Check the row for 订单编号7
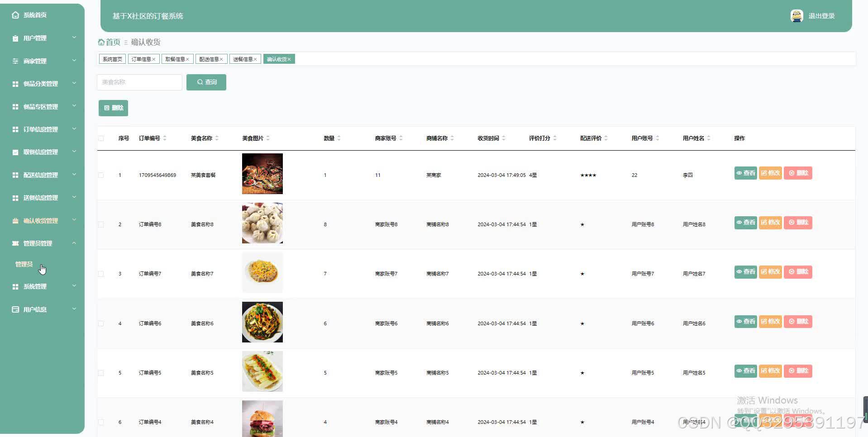Viewport: 868px width, 437px height. click(101, 274)
